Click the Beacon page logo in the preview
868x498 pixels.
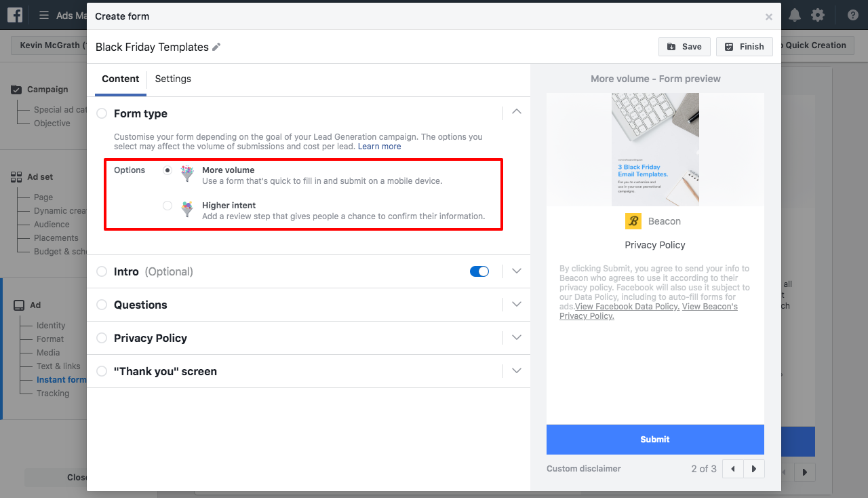632,221
